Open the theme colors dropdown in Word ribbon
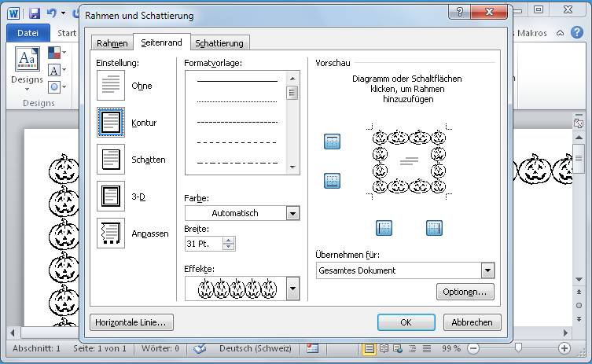The height and width of the screenshot is (364, 592). coord(57,53)
